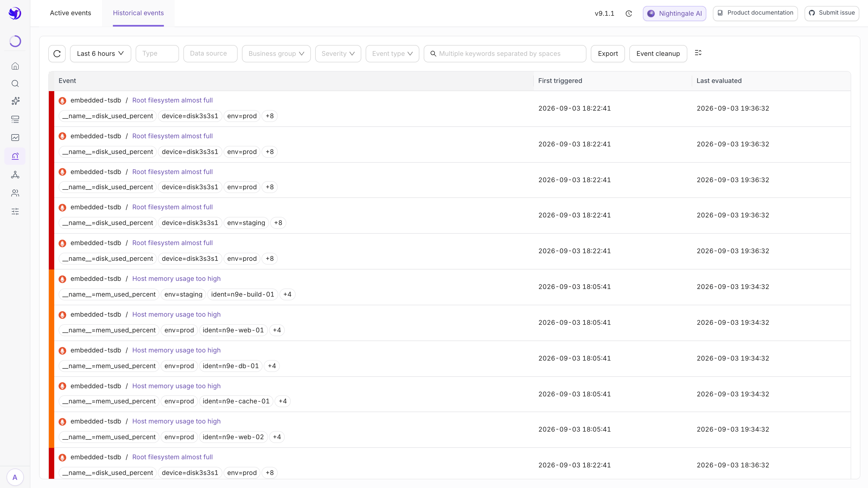Open the AI sparkle icon in sidebar
Screen dimensions: 868x488
click(15, 101)
